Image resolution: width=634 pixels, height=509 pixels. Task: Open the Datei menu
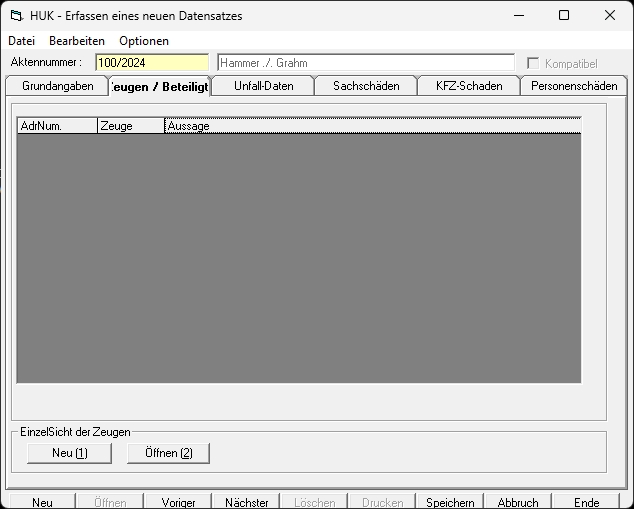(x=21, y=41)
